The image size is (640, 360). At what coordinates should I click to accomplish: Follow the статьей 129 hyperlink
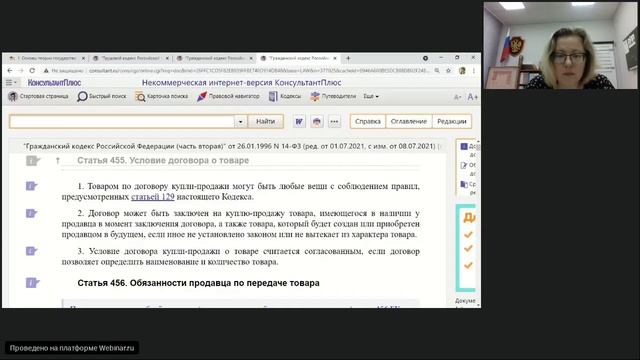(x=153, y=197)
